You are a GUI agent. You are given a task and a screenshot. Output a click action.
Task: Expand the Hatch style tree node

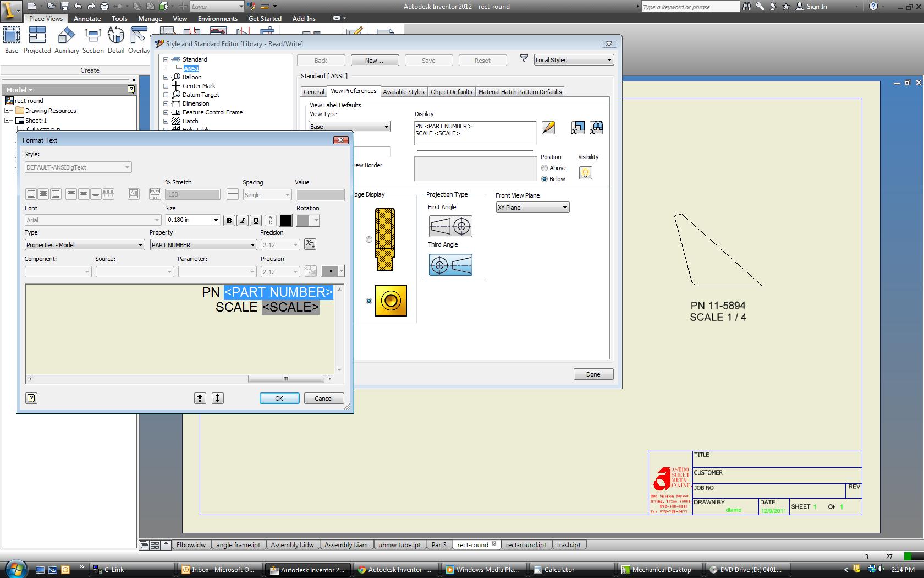coord(166,121)
